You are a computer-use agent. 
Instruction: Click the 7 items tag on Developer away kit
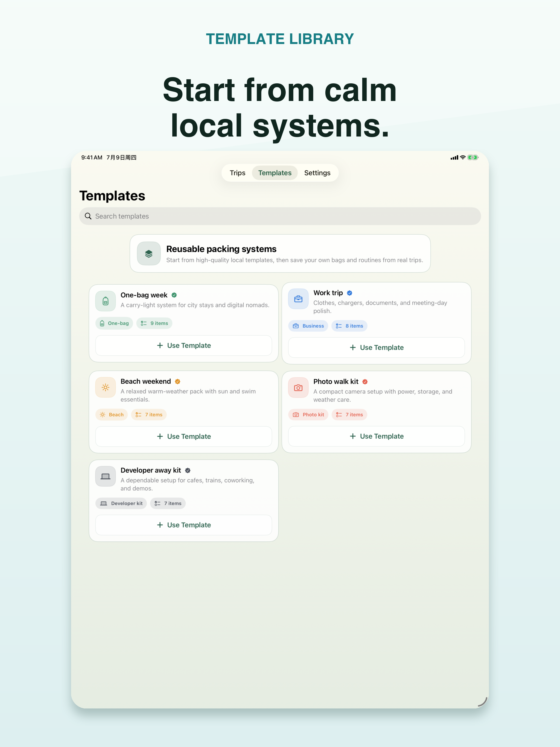tap(168, 504)
